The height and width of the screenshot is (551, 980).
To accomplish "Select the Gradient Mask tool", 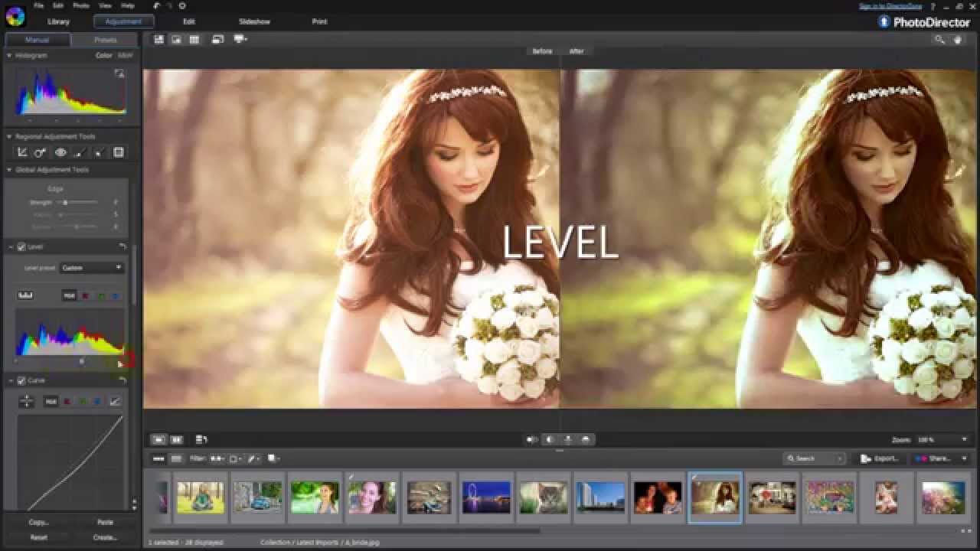I will pos(117,152).
